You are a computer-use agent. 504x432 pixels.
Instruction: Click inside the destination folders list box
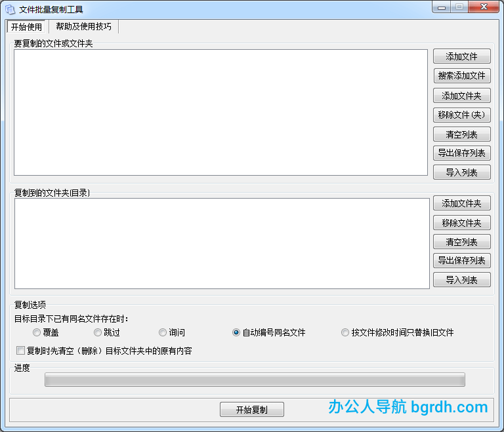point(222,243)
